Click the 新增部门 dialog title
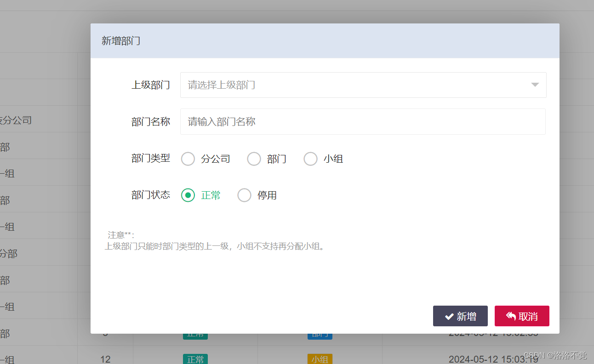This screenshot has height=364, width=594. point(121,41)
